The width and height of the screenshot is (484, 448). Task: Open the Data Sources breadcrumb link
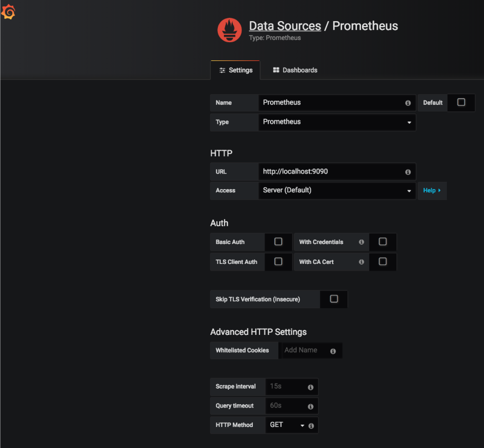click(284, 26)
